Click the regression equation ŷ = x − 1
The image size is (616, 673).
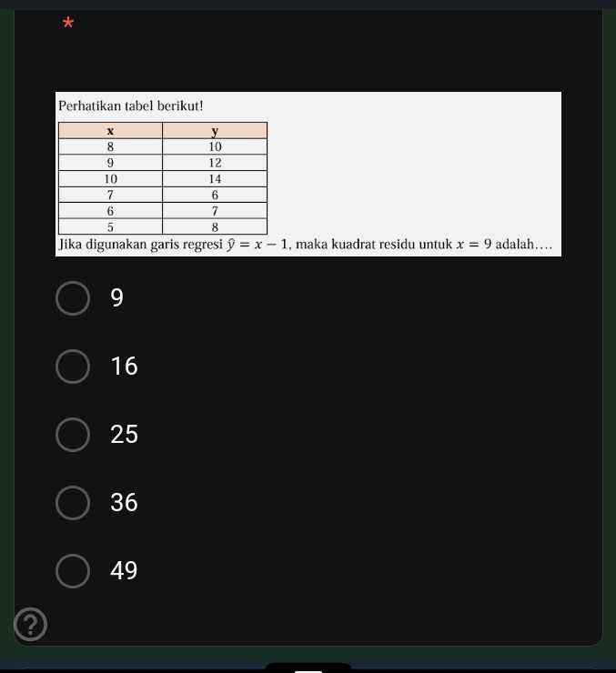(x=258, y=245)
